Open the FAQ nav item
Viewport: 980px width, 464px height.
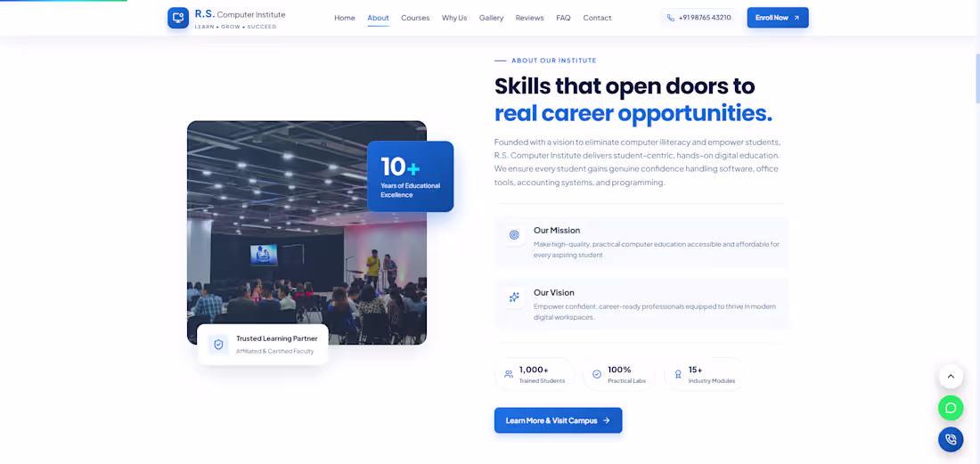click(x=563, y=18)
